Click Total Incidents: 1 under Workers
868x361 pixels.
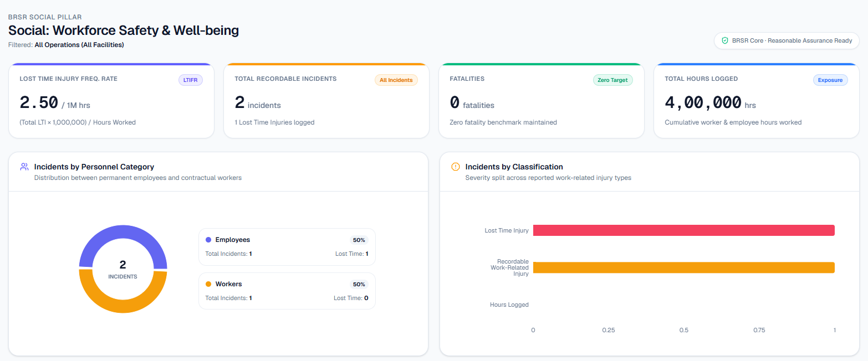229,298
